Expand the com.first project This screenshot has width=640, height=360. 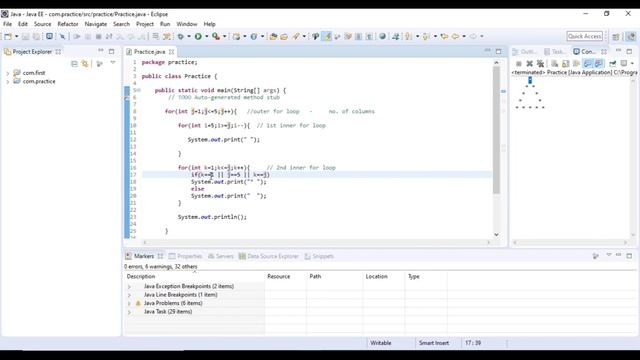(7, 73)
